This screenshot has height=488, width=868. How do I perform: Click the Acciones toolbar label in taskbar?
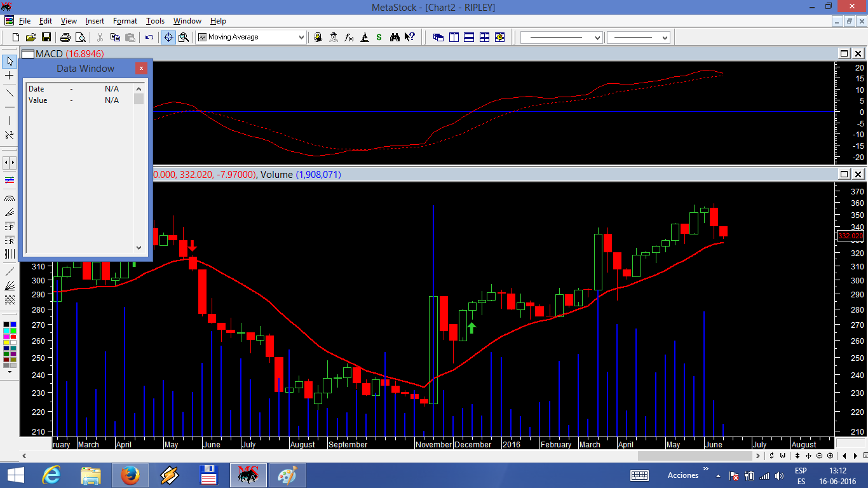point(683,475)
